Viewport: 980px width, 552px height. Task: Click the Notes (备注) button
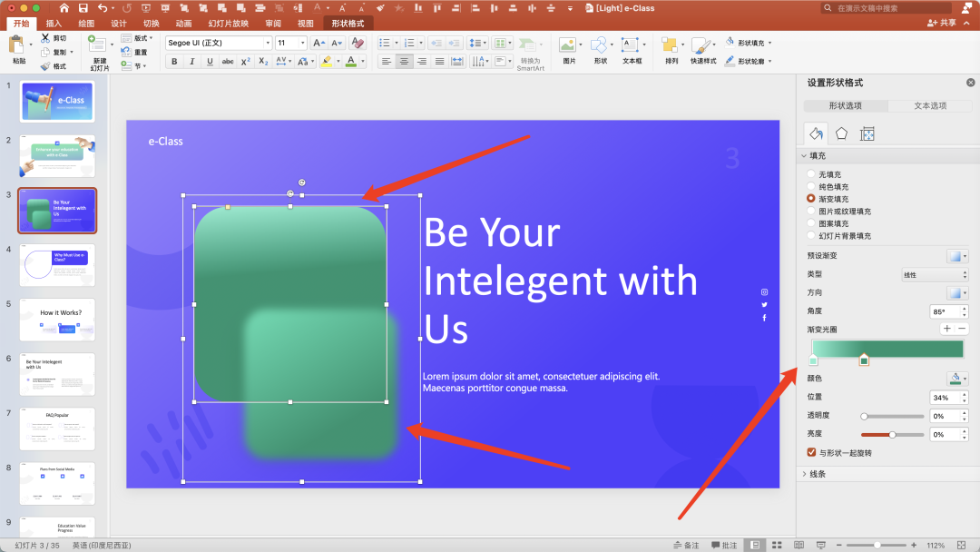686,545
